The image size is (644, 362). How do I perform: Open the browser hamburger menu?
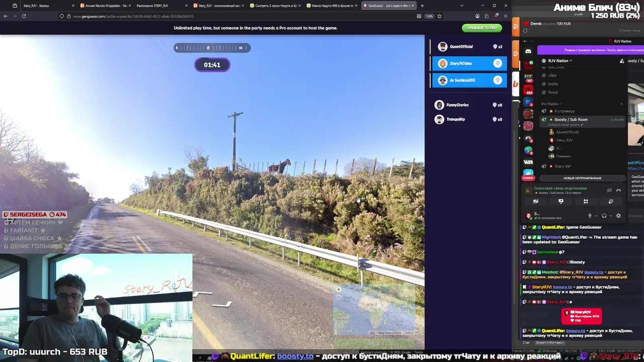[x=505, y=16]
